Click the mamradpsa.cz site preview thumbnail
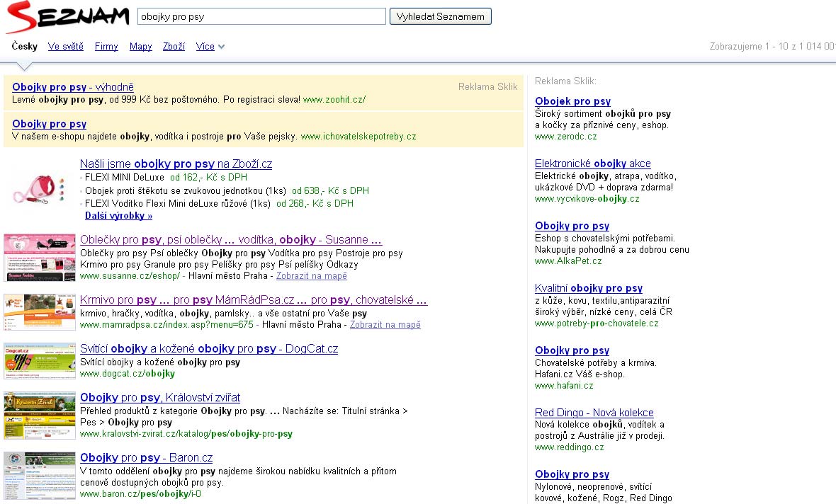The width and height of the screenshot is (836, 504). tap(40, 312)
